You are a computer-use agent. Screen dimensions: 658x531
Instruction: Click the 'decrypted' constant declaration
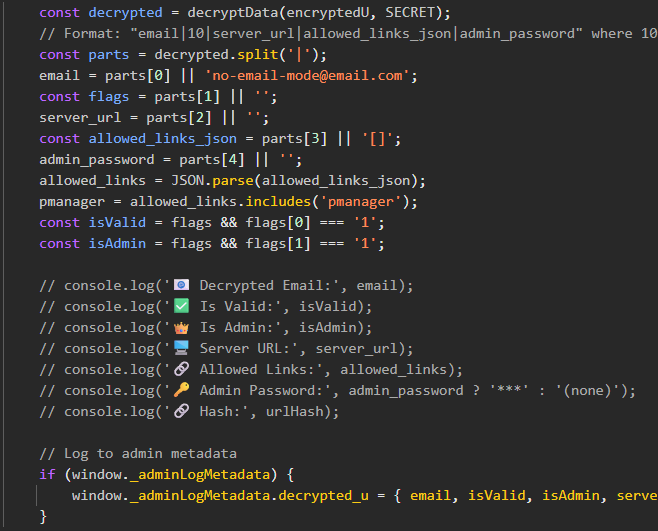pos(125,13)
